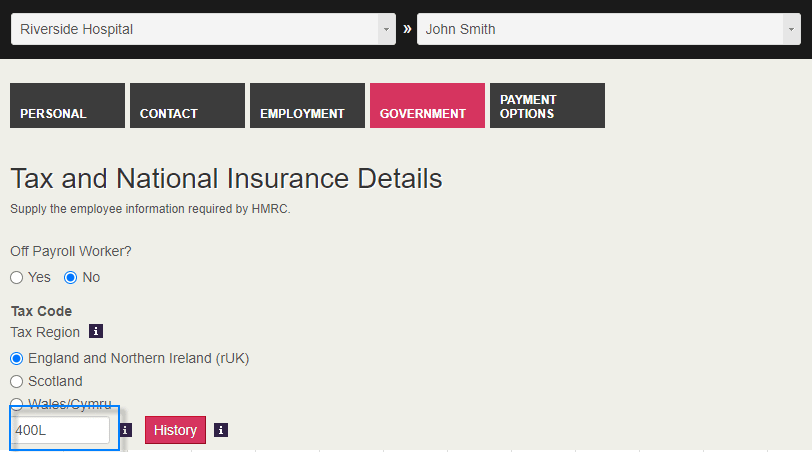
Task: Click the info icon next to tax code field
Action: (125, 430)
